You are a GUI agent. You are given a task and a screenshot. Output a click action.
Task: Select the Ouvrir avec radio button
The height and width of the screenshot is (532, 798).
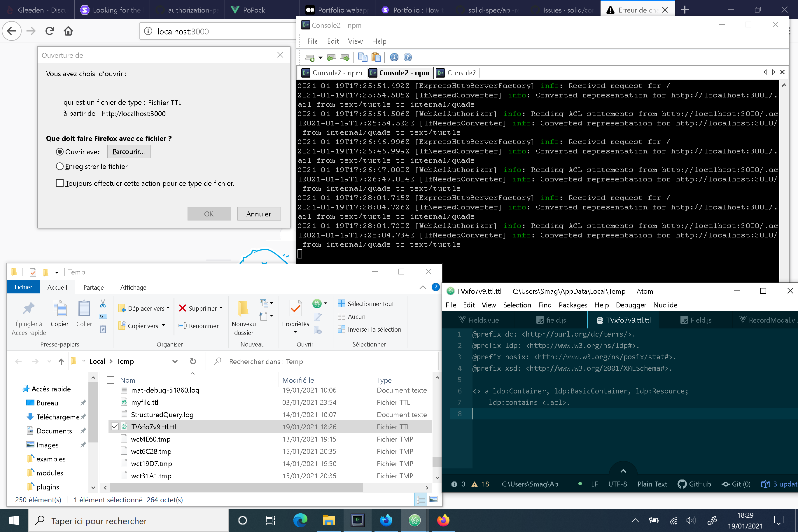pyautogui.click(x=60, y=152)
